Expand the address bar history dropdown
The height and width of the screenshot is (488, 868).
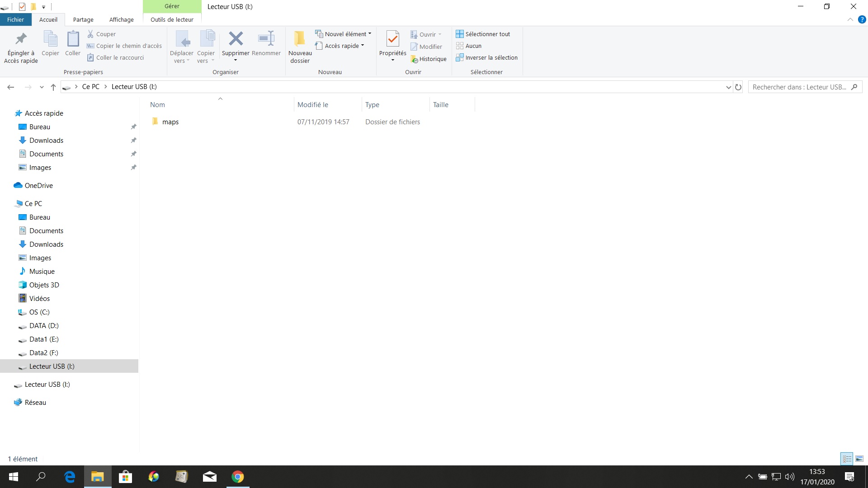point(728,87)
